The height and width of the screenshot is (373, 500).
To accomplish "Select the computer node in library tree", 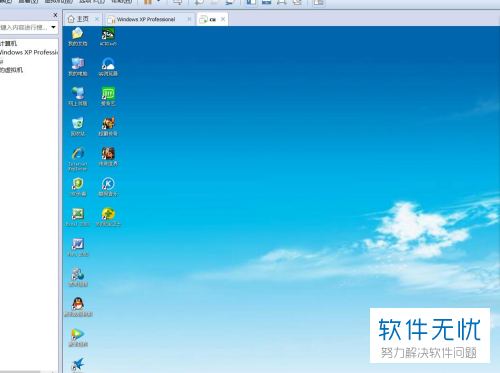I will 8,43.
